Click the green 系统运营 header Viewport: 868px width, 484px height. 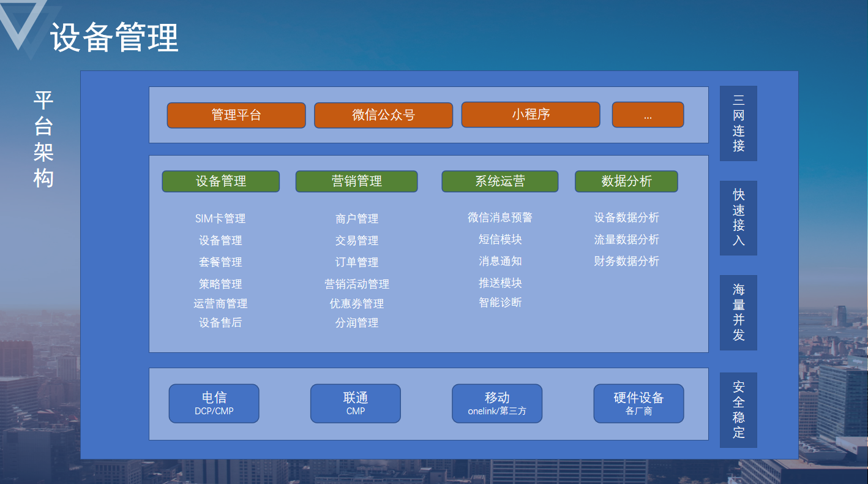pyautogui.click(x=500, y=181)
